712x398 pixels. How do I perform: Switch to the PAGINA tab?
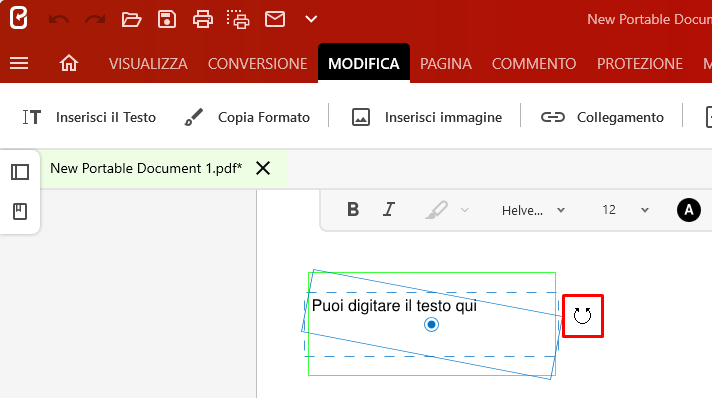(445, 64)
